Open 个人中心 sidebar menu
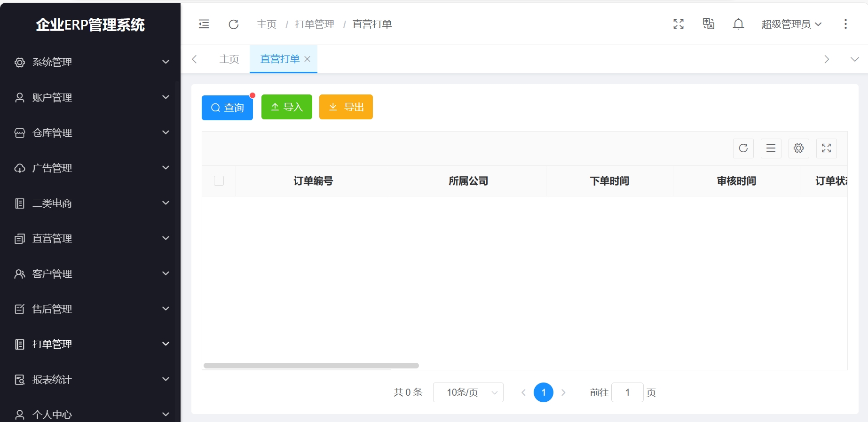Viewport: 868px width, 422px height. 90,413
